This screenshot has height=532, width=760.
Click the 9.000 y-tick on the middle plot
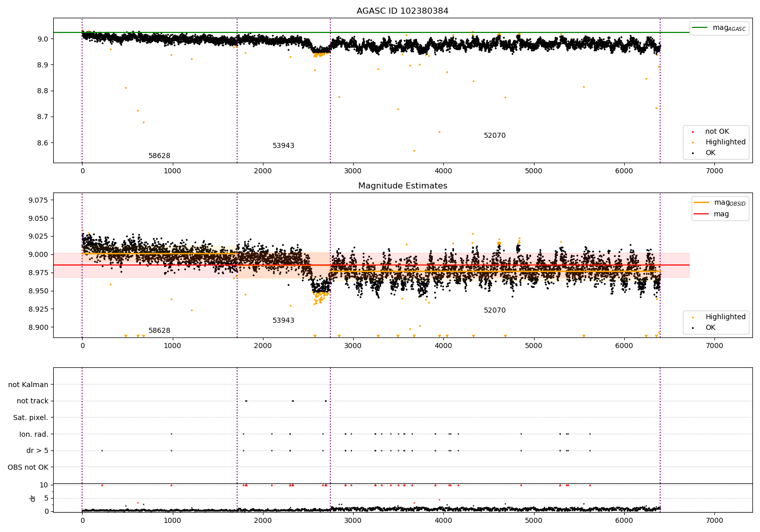point(39,254)
